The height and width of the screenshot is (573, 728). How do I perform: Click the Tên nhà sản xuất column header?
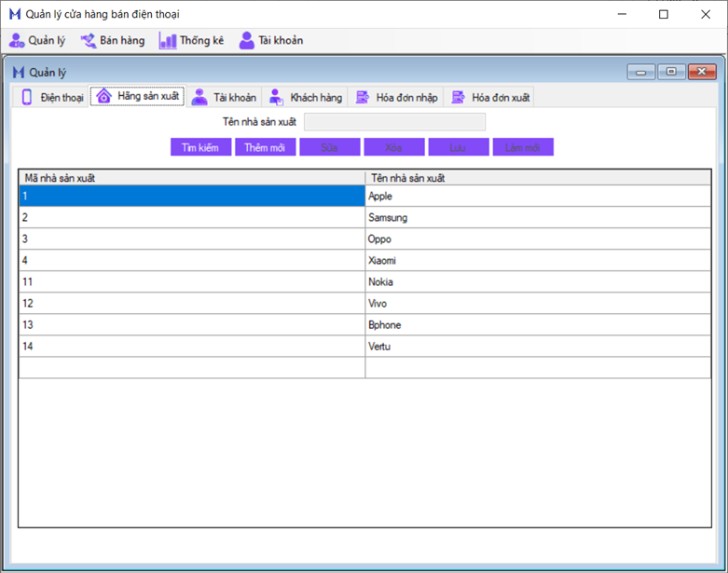tap(538, 178)
